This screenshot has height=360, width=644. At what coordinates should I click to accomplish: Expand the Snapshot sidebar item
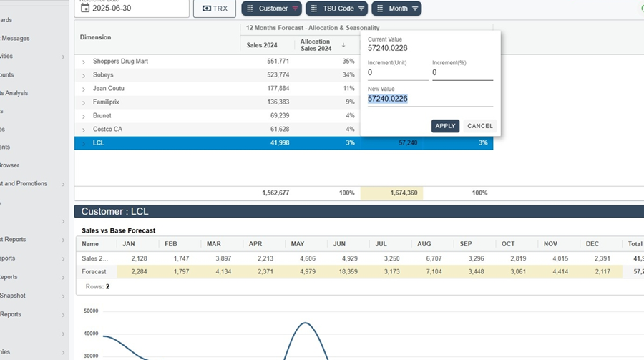pyautogui.click(x=63, y=296)
